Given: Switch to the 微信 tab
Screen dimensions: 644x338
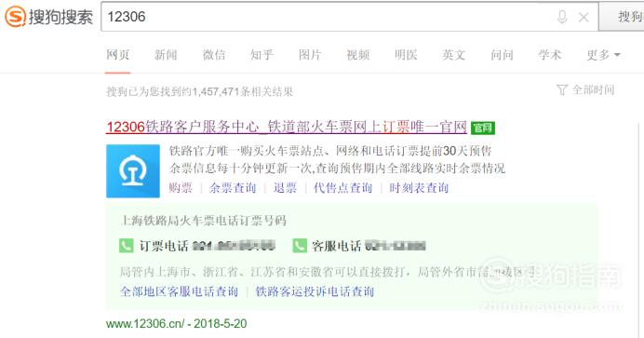Looking at the screenshot, I should point(213,55).
